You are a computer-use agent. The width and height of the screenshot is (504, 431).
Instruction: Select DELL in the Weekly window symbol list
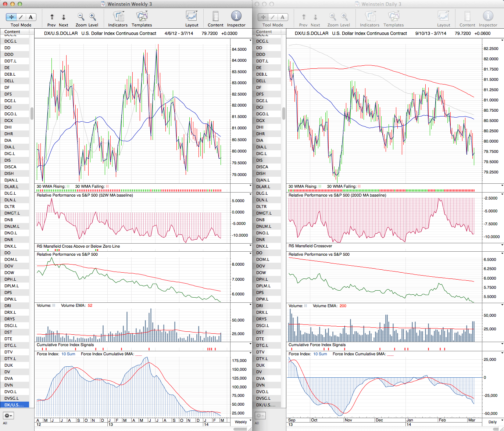point(10,81)
